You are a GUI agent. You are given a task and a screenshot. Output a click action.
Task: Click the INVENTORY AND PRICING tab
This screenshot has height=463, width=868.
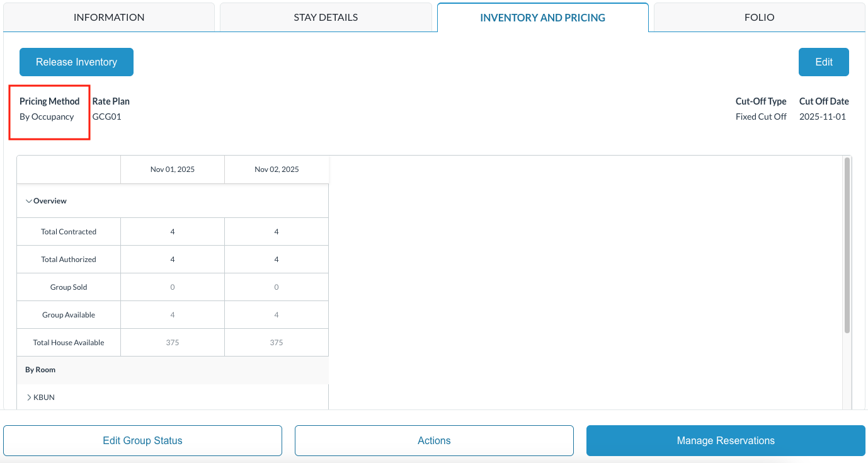point(542,17)
